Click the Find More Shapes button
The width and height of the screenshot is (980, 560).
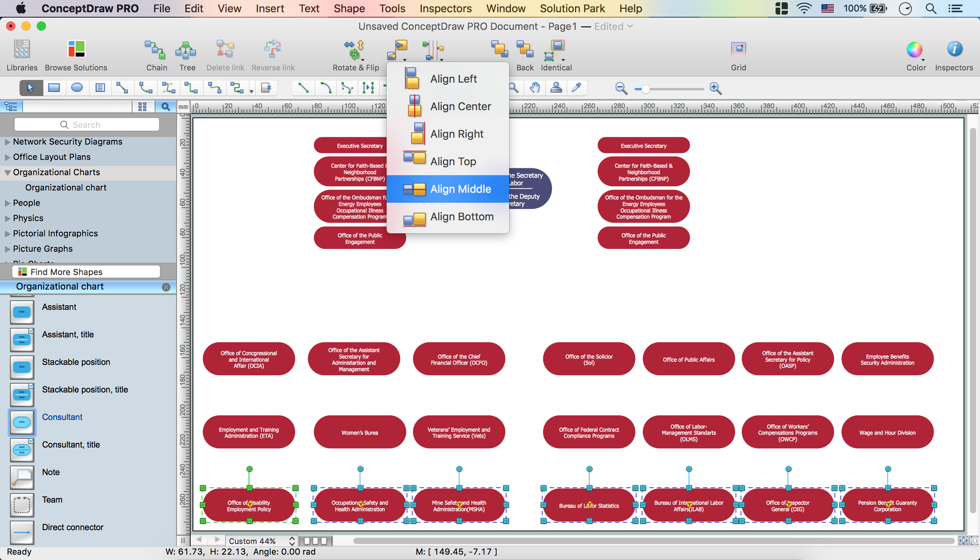pos(86,272)
